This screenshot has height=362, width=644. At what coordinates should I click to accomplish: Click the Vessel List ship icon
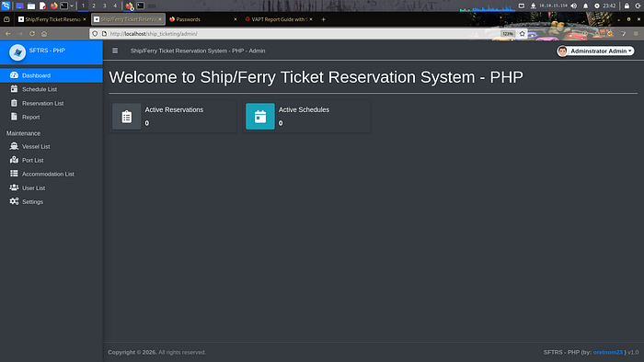tap(14, 146)
